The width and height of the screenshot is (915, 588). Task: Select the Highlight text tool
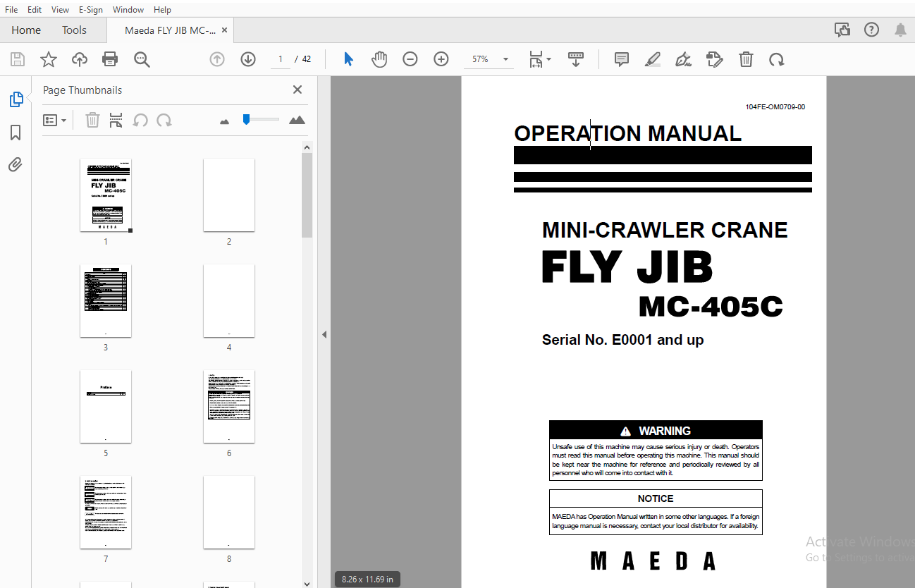point(653,59)
